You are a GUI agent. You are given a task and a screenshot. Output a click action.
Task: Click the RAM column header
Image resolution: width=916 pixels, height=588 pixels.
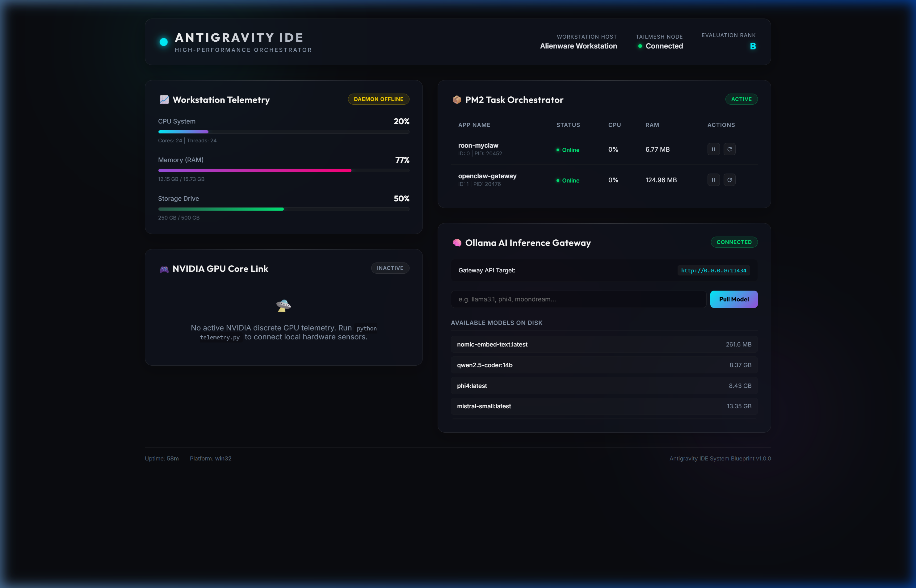(652, 125)
